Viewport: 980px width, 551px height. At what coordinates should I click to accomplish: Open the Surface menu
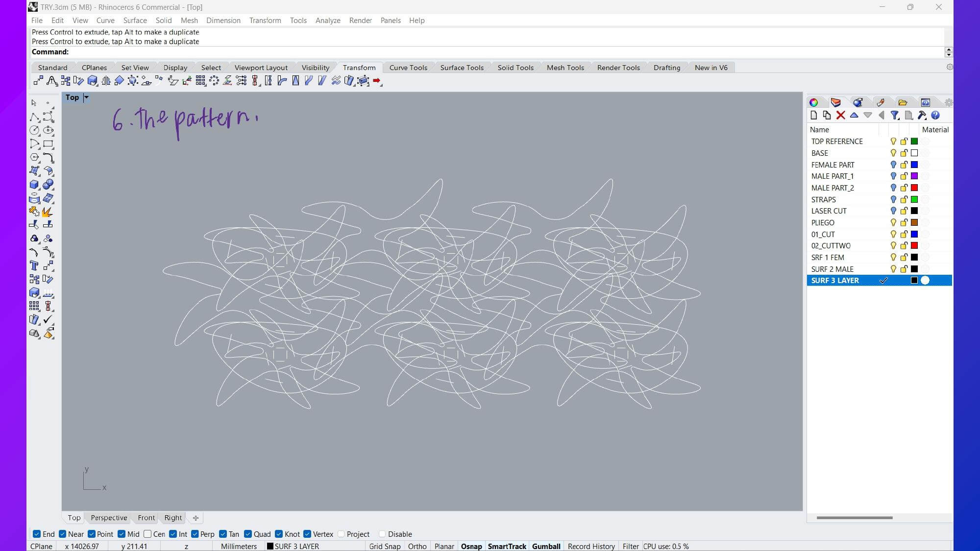pos(135,20)
